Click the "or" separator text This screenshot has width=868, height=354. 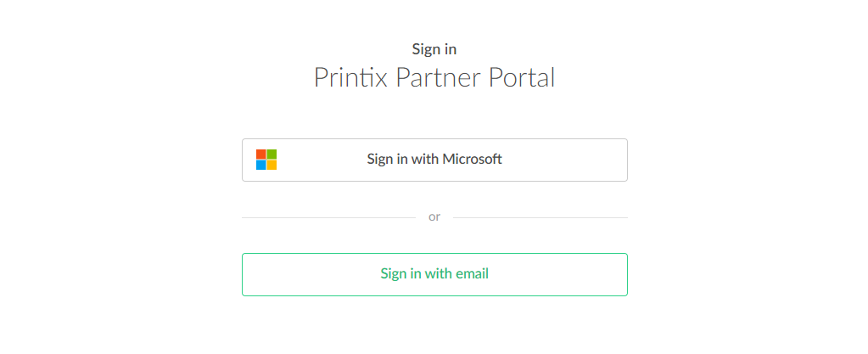pos(434,217)
